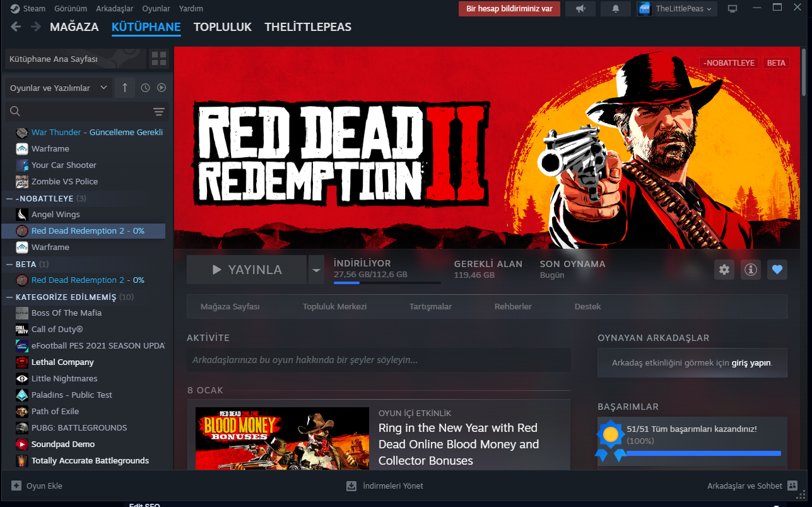Open the Oyunlar menu
The height and width of the screenshot is (507, 812).
click(x=156, y=9)
